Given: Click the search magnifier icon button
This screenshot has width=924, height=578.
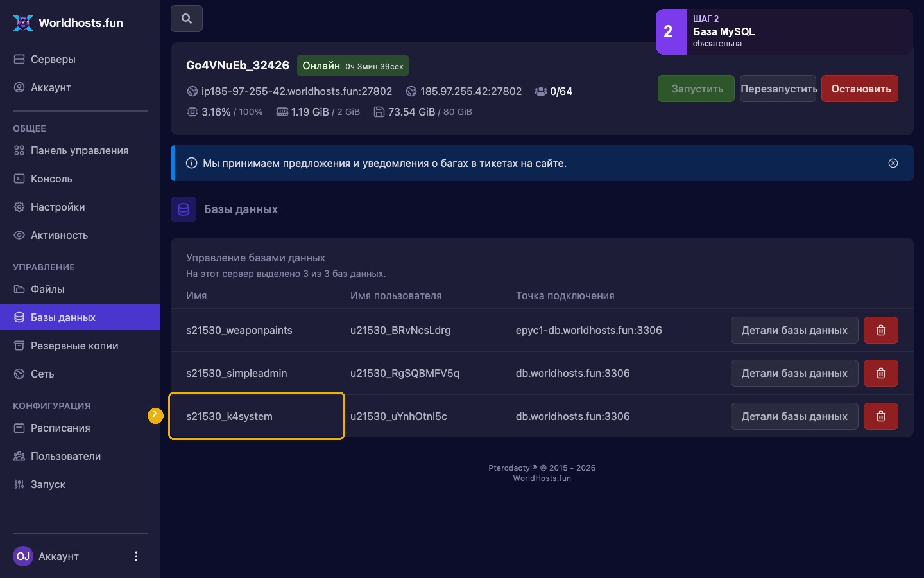Looking at the screenshot, I should [187, 19].
